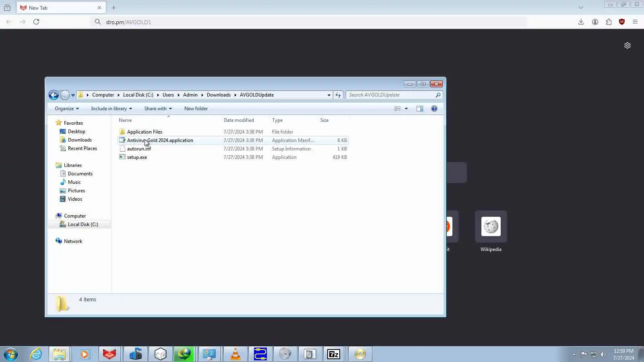
Task: Go back in the Explorer window
Action: tap(54, 95)
